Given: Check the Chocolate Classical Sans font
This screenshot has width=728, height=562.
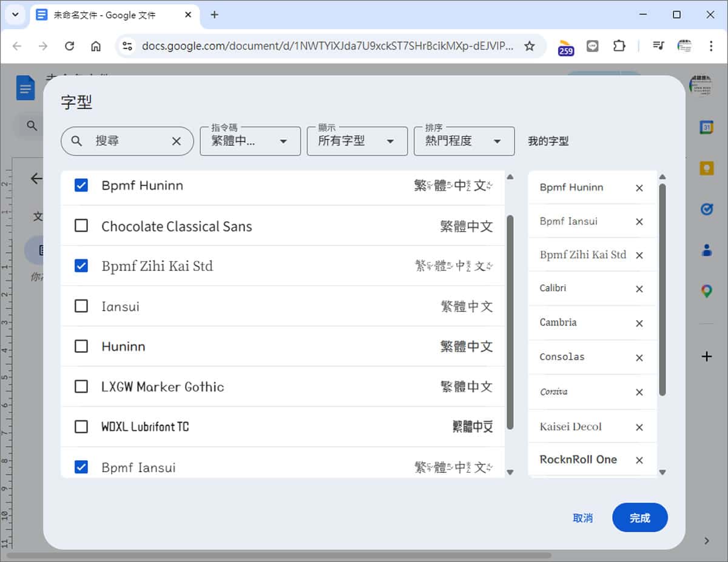Looking at the screenshot, I should coord(81,226).
